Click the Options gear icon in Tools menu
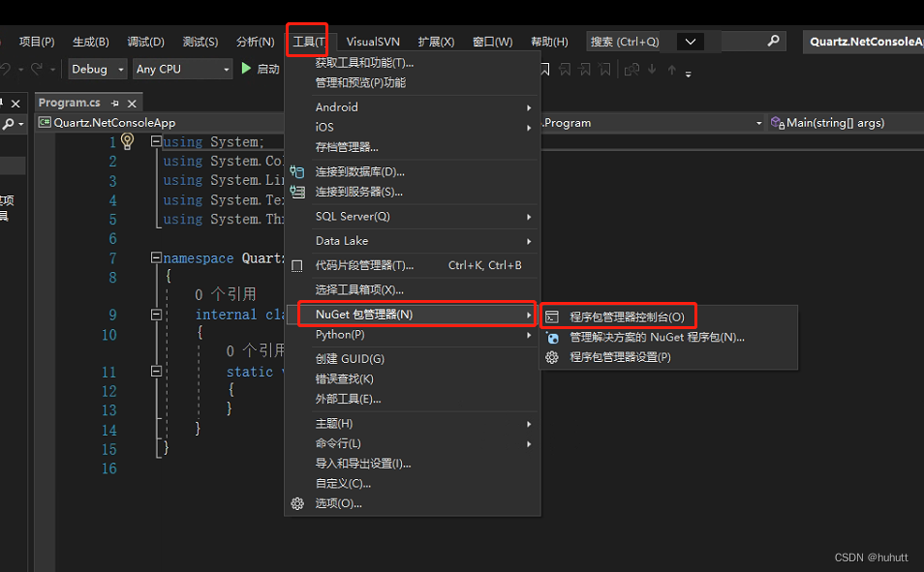This screenshot has height=572, width=924. click(297, 503)
